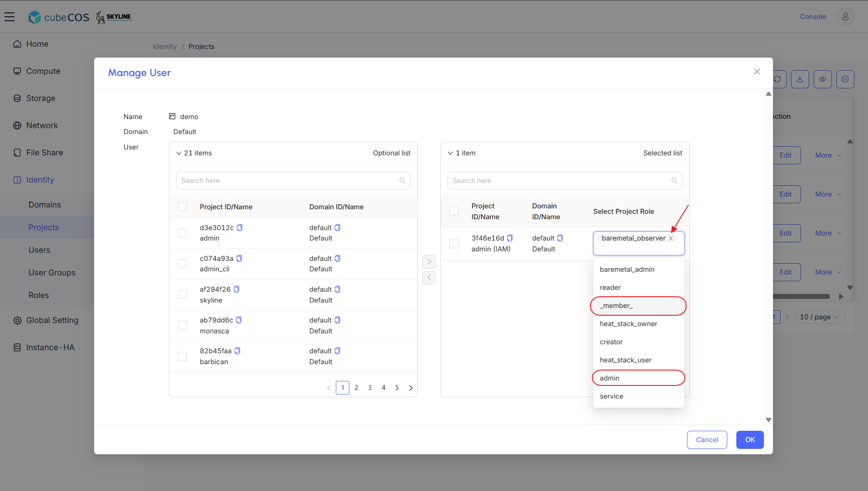The image size is (868, 491).
Task: Click the download toolbar icon
Action: coord(800,79)
